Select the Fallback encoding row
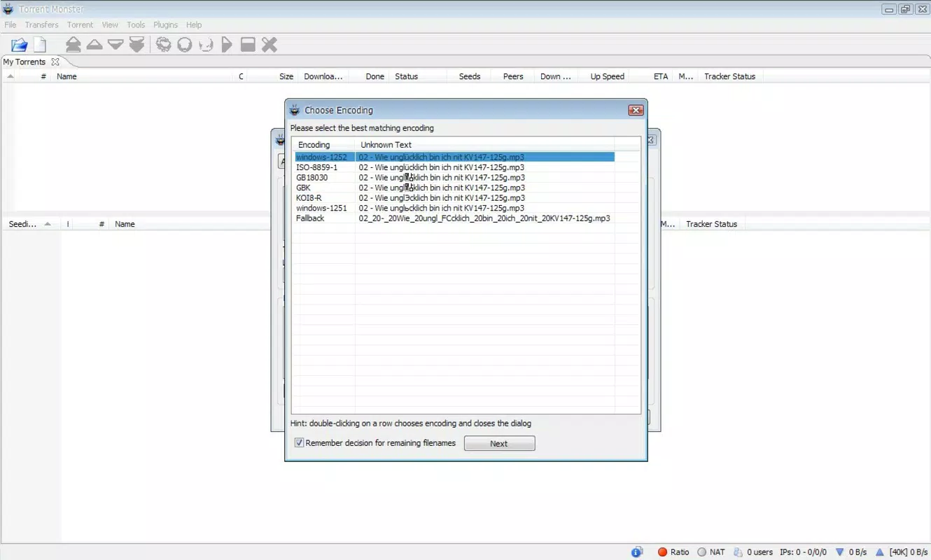Screen dimensions: 931x560 pyautogui.click(x=455, y=218)
